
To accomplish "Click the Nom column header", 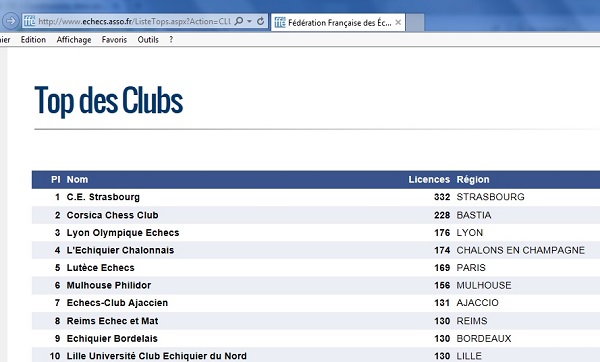I will pos(77,179).
